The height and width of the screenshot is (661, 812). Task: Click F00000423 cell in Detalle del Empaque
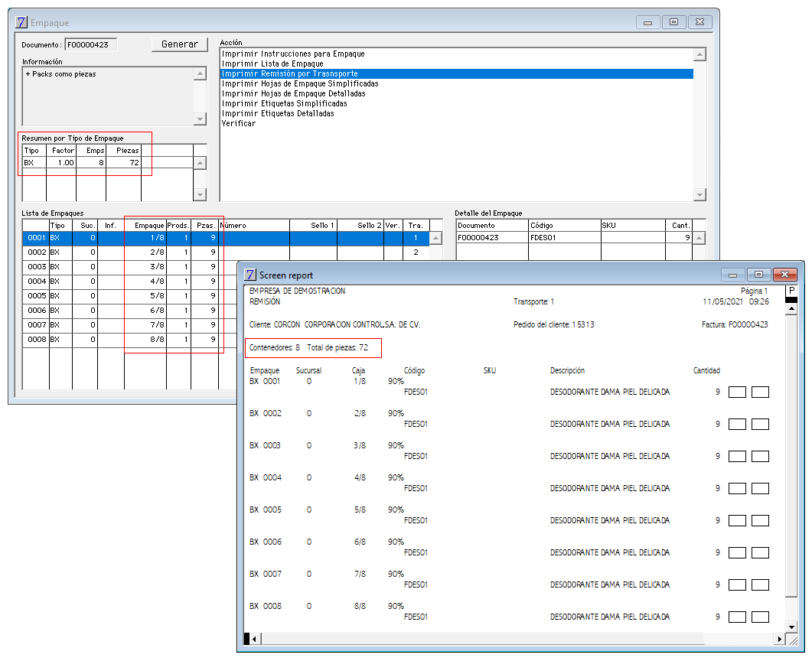point(492,238)
